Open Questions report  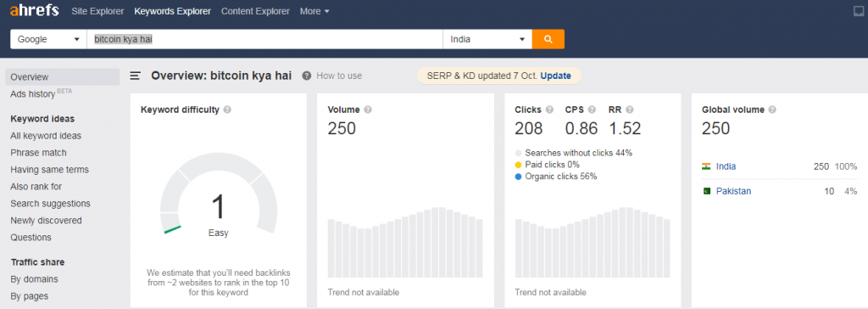click(31, 238)
